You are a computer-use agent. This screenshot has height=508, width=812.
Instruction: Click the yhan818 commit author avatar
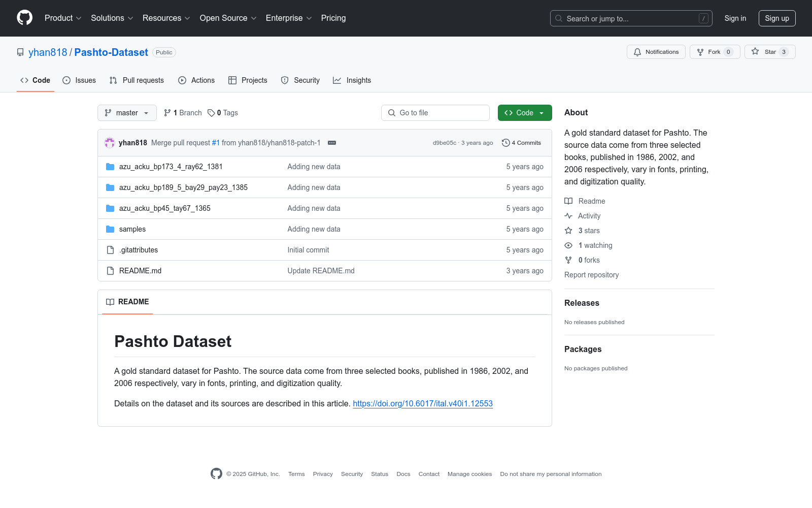(110, 143)
